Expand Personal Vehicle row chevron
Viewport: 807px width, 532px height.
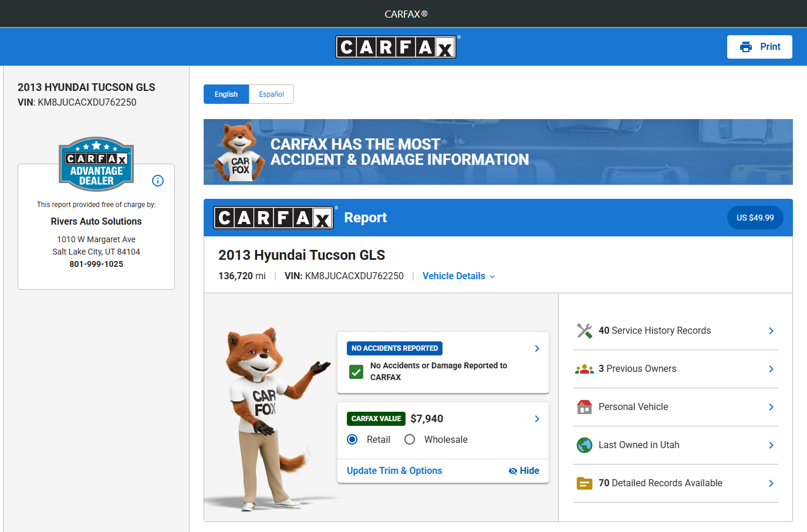(x=771, y=407)
